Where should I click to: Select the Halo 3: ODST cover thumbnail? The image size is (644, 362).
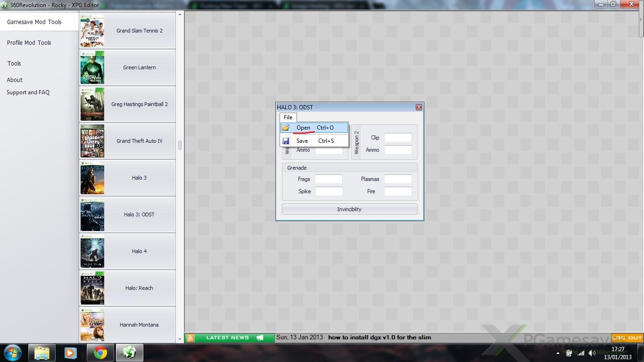92,214
